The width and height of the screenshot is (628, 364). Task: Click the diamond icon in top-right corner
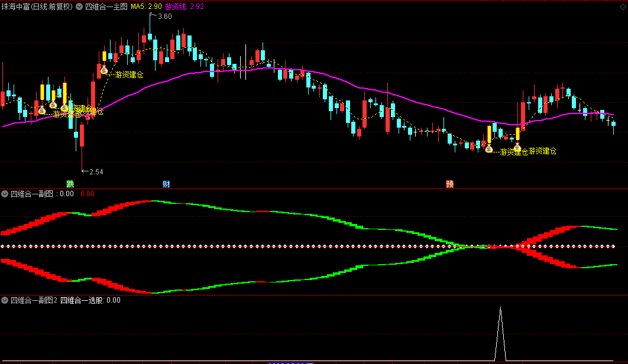coord(623,7)
